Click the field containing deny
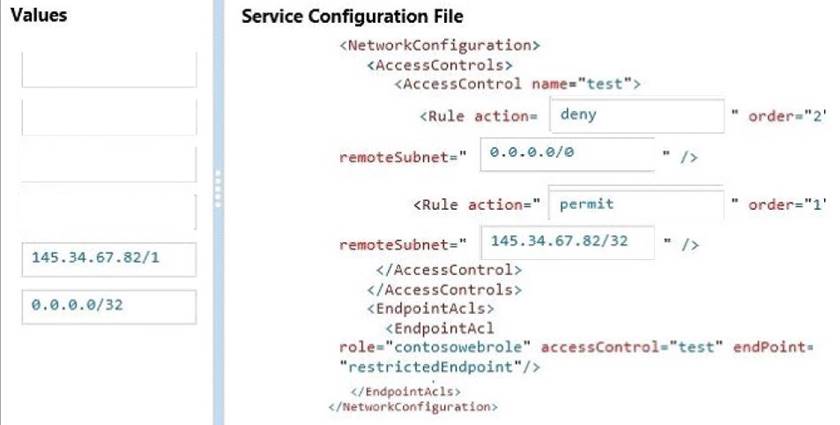This screenshot has height=425, width=840. click(637, 115)
